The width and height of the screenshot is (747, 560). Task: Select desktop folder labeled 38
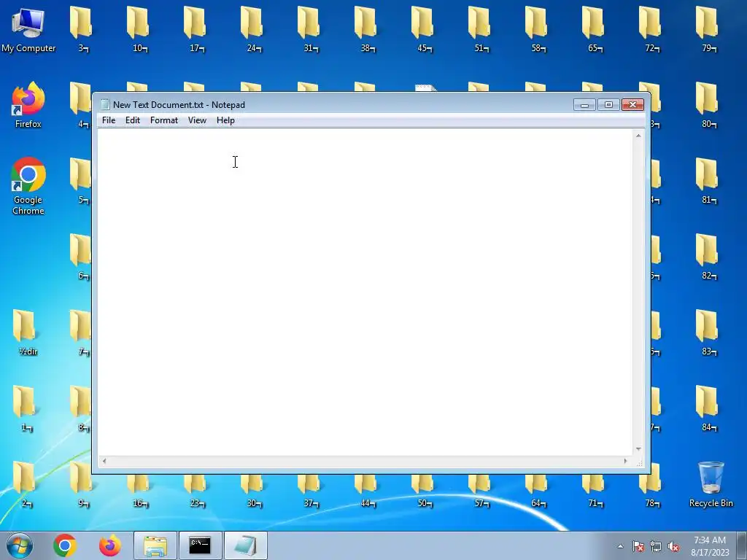coord(366,29)
